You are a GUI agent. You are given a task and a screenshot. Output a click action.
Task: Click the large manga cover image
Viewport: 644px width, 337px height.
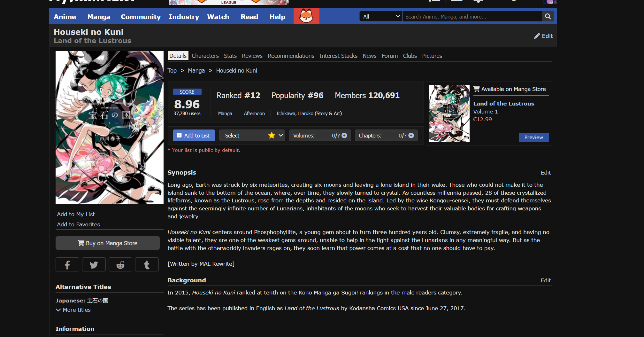pos(110,128)
